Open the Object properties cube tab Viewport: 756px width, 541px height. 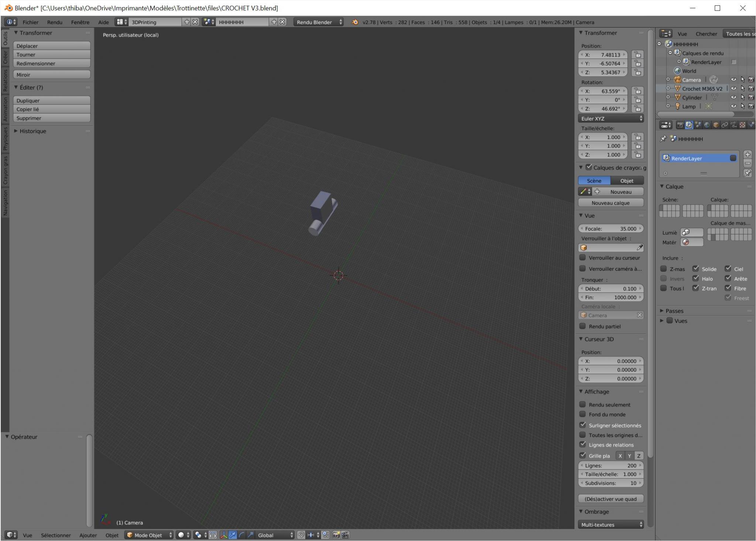point(716,125)
